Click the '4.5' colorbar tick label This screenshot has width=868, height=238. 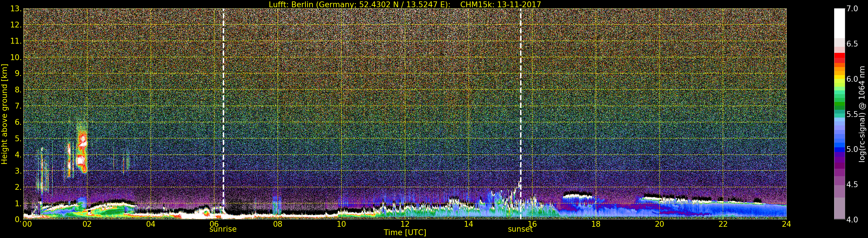(x=852, y=185)
